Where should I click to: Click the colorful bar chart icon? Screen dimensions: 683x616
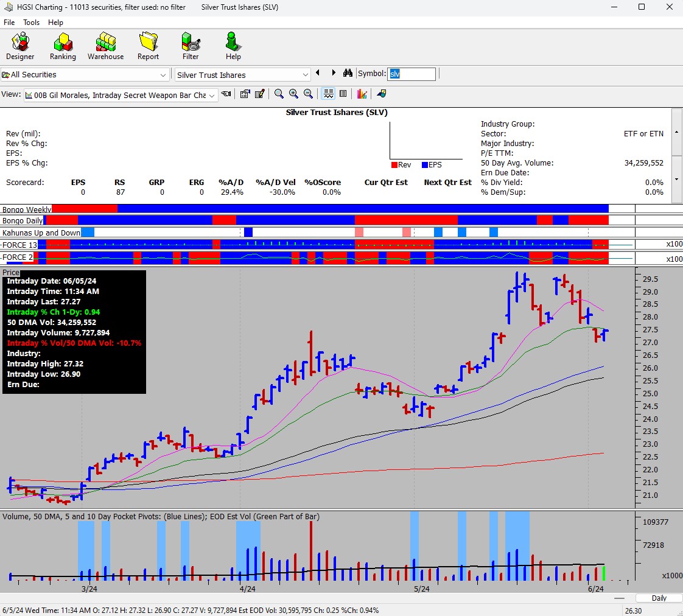pyautogui.click(x=362, y=94)
